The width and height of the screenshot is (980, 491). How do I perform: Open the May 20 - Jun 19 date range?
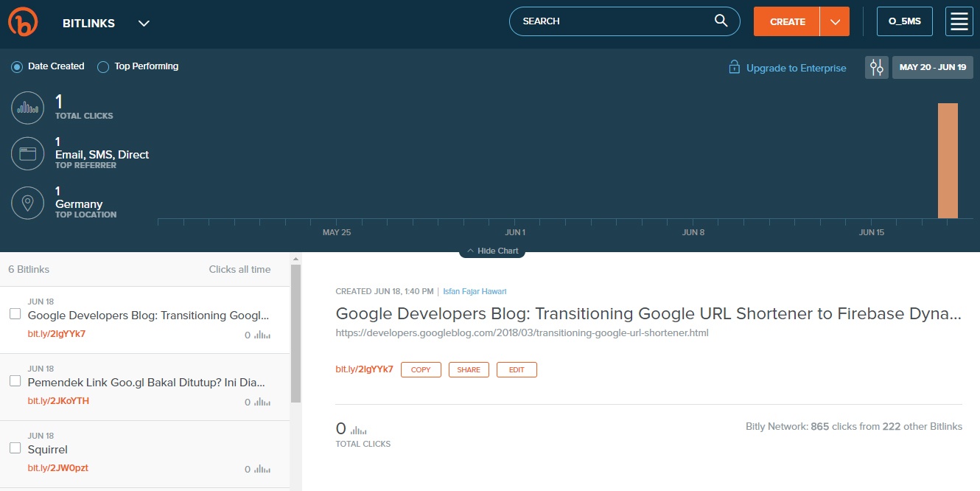point(932,67)
